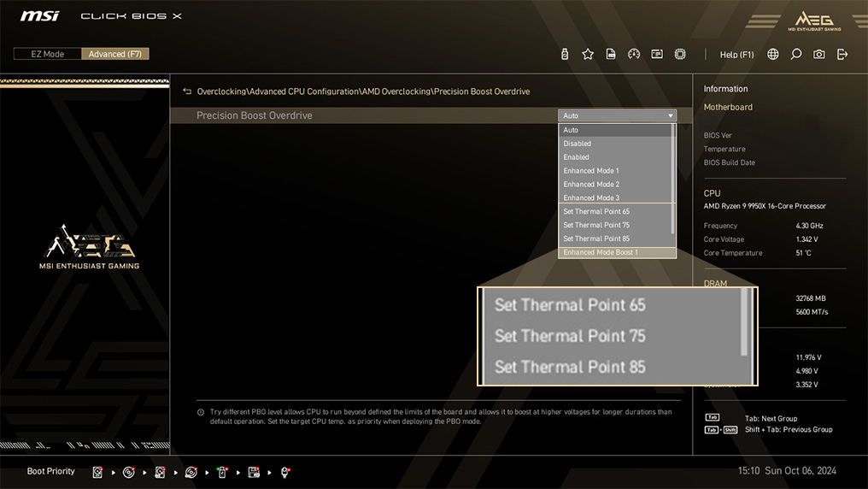This screenshot has width=868, height=489.
Task: Switch to EZ Mode
Action: point(48,54)
